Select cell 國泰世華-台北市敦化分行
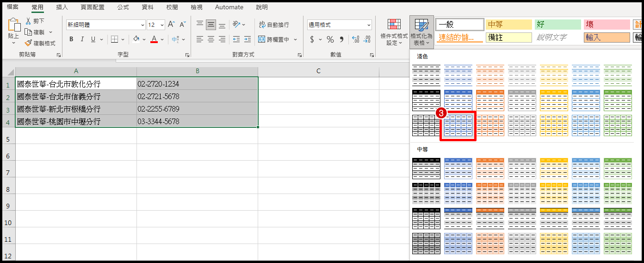Screen dimensions: 644x263 click(x=76, y=84)
